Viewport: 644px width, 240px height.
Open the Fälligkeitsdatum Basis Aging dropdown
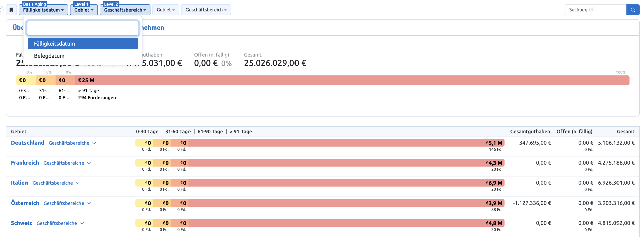44,10
